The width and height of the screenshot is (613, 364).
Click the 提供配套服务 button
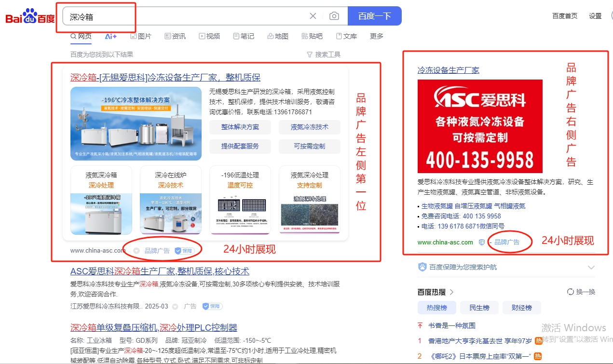pos(240,146)
